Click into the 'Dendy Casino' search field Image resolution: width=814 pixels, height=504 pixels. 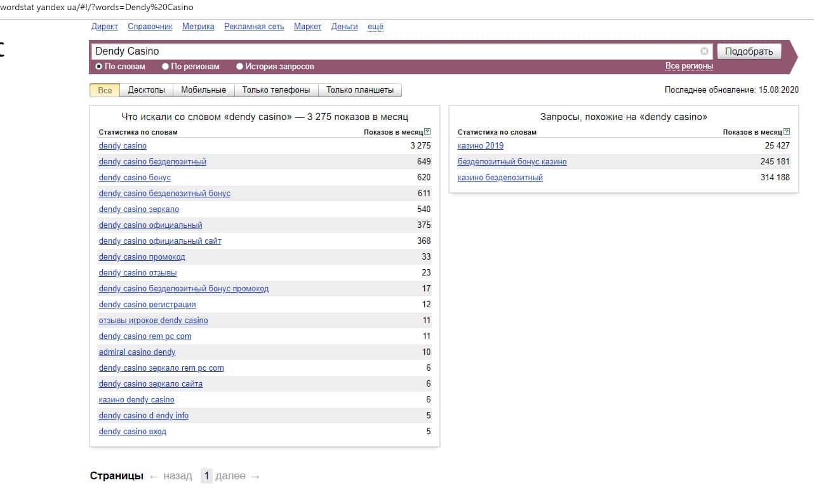click(394, 51)
